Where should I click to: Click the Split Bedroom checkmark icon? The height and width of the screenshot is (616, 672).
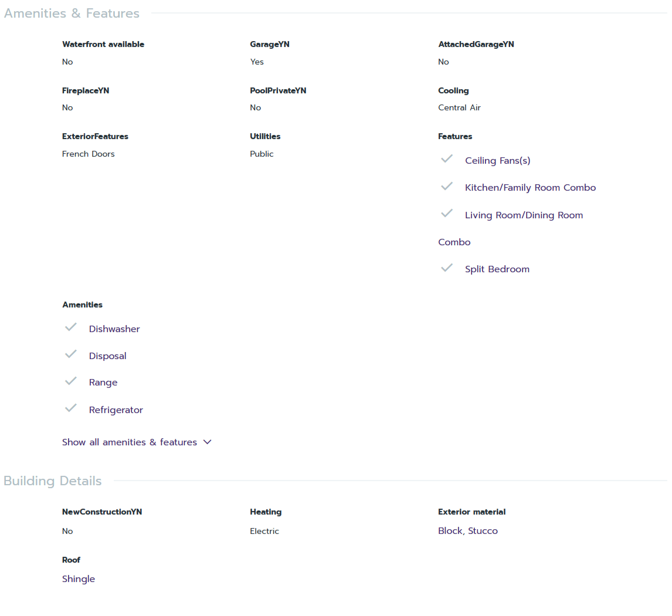(447, 268)
